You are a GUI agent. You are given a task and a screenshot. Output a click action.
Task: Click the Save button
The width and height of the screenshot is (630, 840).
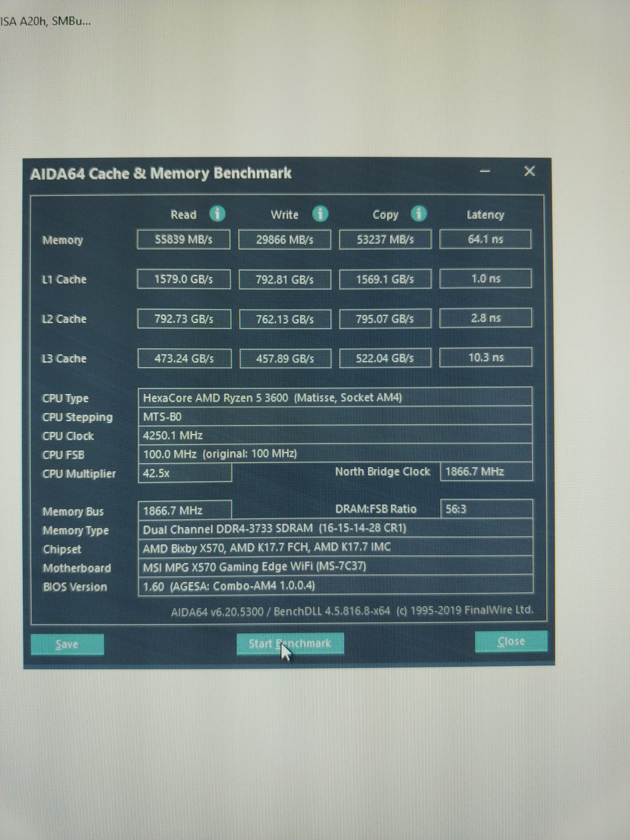[x=67, y=644]
